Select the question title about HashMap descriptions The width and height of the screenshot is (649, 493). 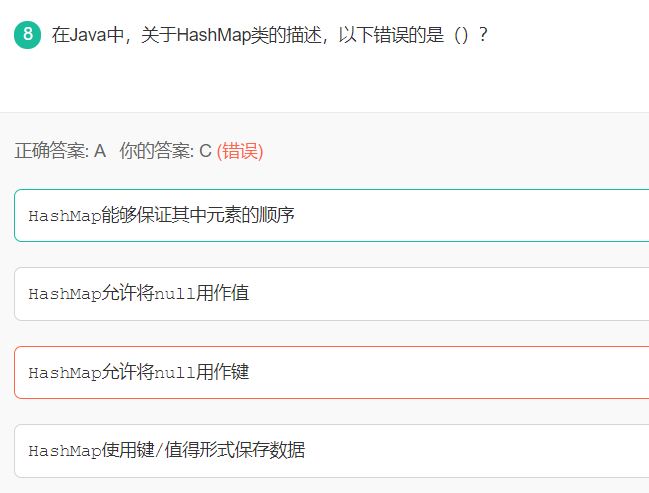coord(269,35)
